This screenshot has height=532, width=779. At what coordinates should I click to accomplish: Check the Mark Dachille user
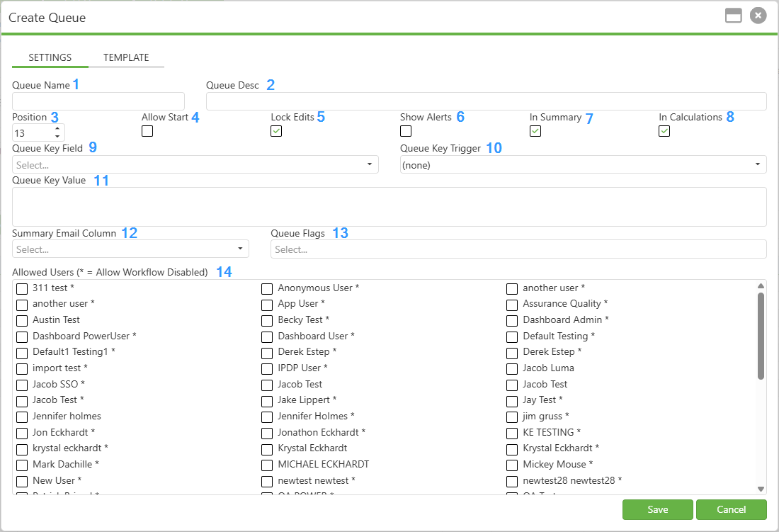[x=22, y=465]
